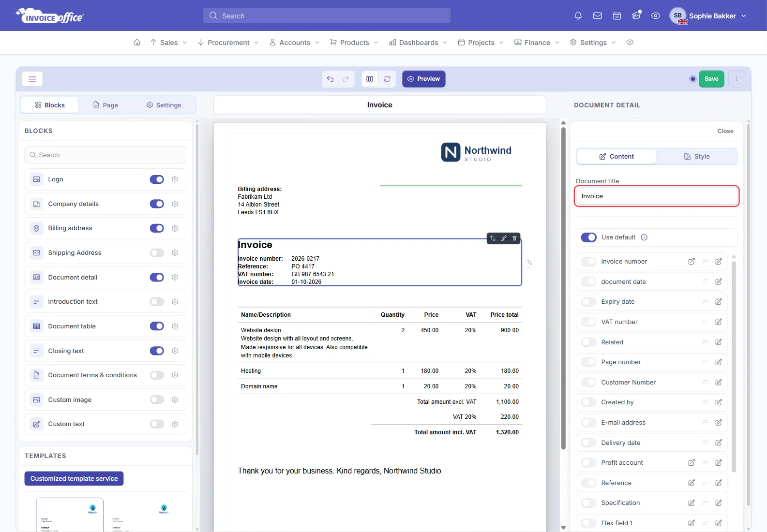Go to home via house icon
This screenshot has height=532, width=767.
pos(137,43)
